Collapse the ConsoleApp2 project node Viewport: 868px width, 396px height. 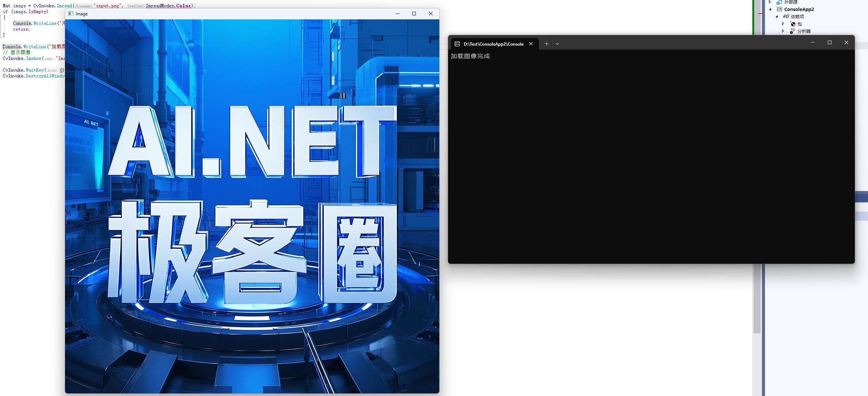coord(770,9)
